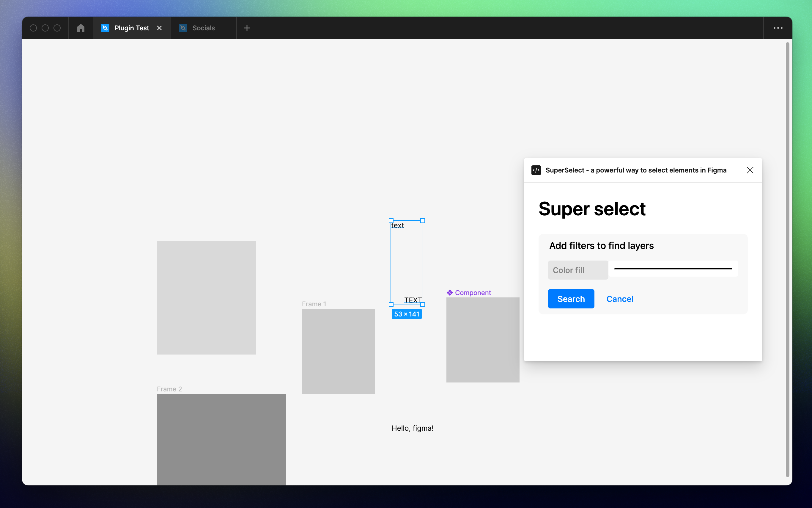Open a new tab with plus icon

coord(247,28)
